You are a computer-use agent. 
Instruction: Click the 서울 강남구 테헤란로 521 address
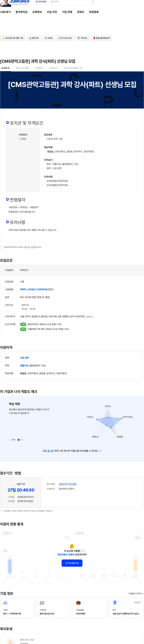click(x=126, y=614)
